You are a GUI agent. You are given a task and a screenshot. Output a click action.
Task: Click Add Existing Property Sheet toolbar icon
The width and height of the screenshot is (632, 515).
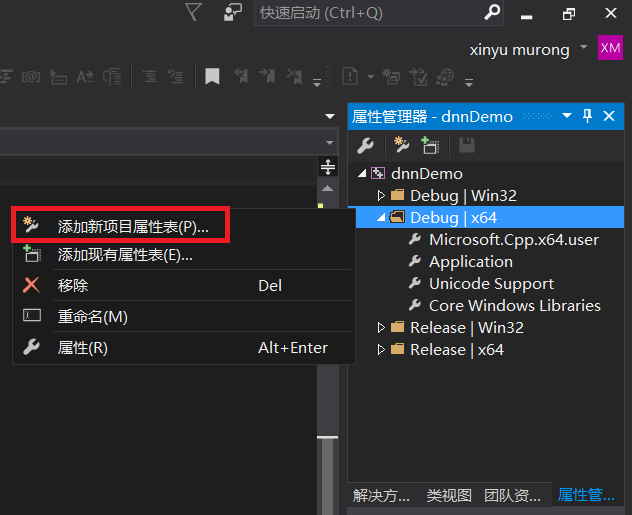(x=430, y=145)
